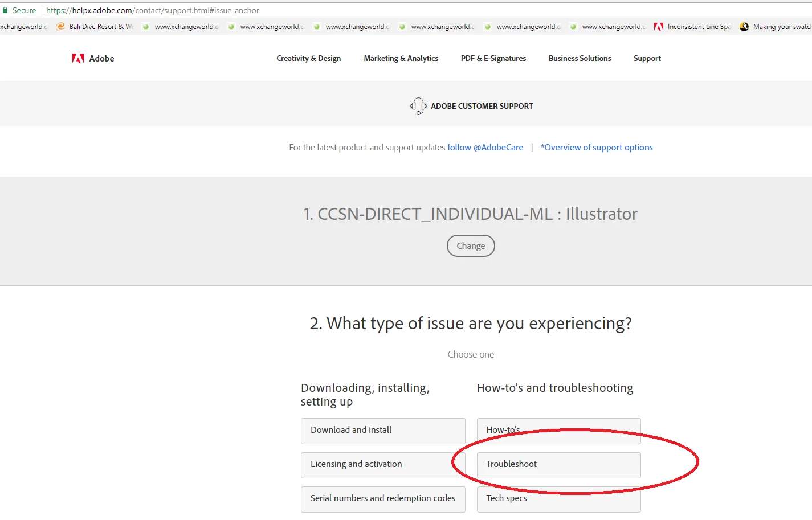The image size is (812, 520).
Task: Open the Making your swatch bookmark icon
Action: pyautogui.click(x=744, y=27)
